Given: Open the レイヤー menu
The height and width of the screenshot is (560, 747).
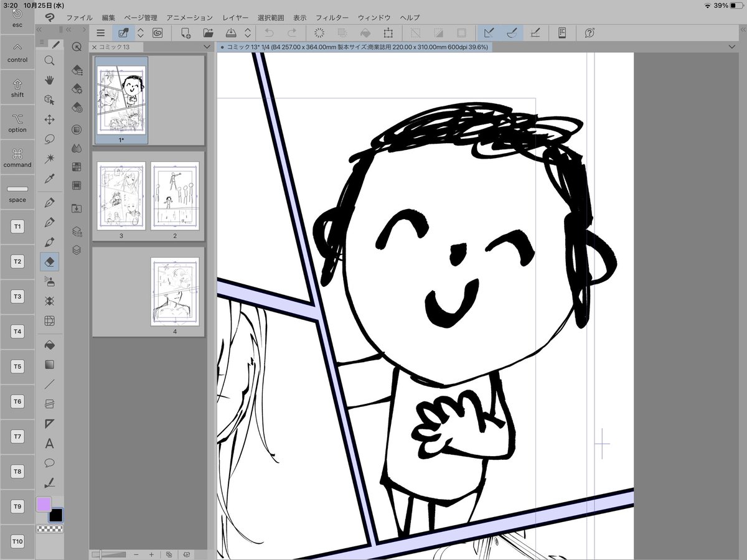Looking at the screenshot, I should click(x=235, y=17).
